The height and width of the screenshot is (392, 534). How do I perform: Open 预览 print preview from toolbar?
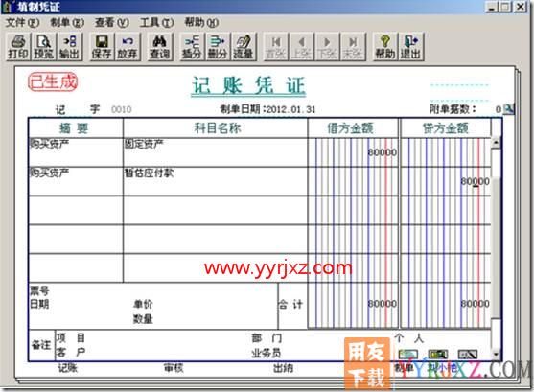tap(43, 47)
